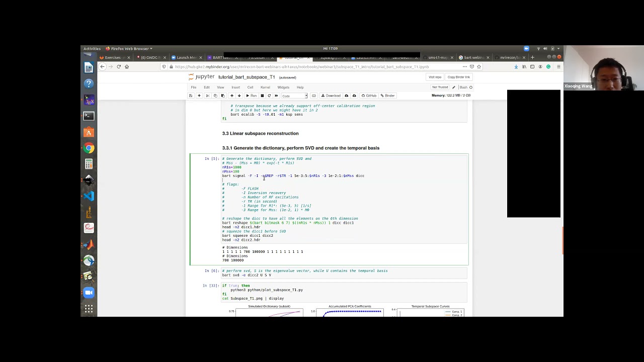Image resolution: width=644 pixels, height=362 pixels.
Task: Cut selected cells with scissors icon
Action: (208, 96)
